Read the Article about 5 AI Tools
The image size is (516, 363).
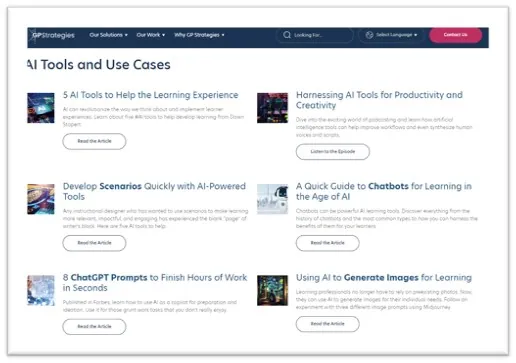94,141
